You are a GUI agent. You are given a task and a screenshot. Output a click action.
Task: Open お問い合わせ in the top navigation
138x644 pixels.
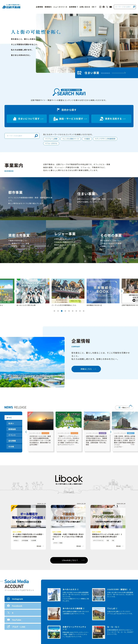pyautogui.click(x=85, y=7)
